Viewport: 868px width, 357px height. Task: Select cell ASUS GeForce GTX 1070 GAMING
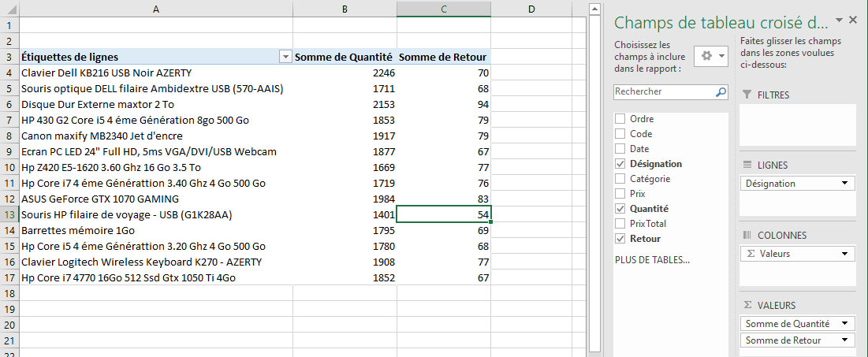(x=156, y=199)
